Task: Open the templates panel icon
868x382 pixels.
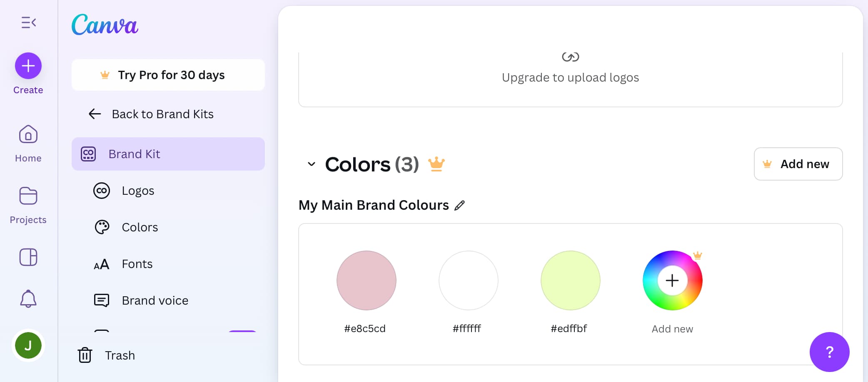Action: click(28, 257)
